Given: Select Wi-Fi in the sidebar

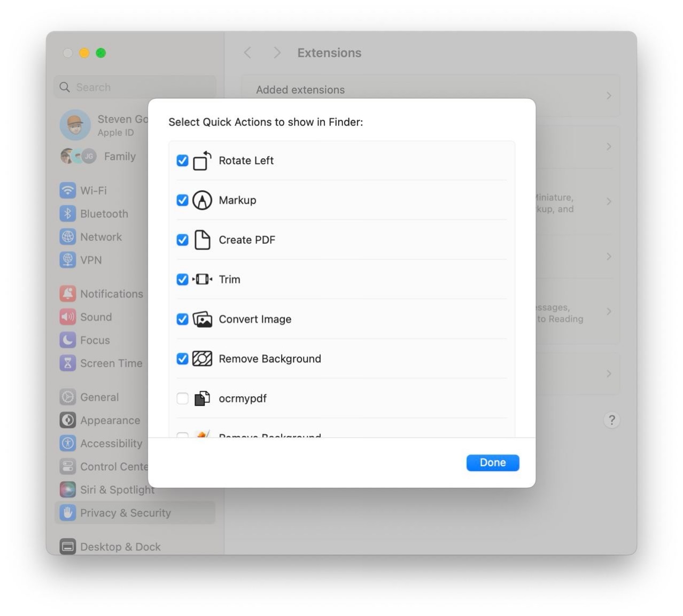Looking at the screenshot, I should 94,190.
